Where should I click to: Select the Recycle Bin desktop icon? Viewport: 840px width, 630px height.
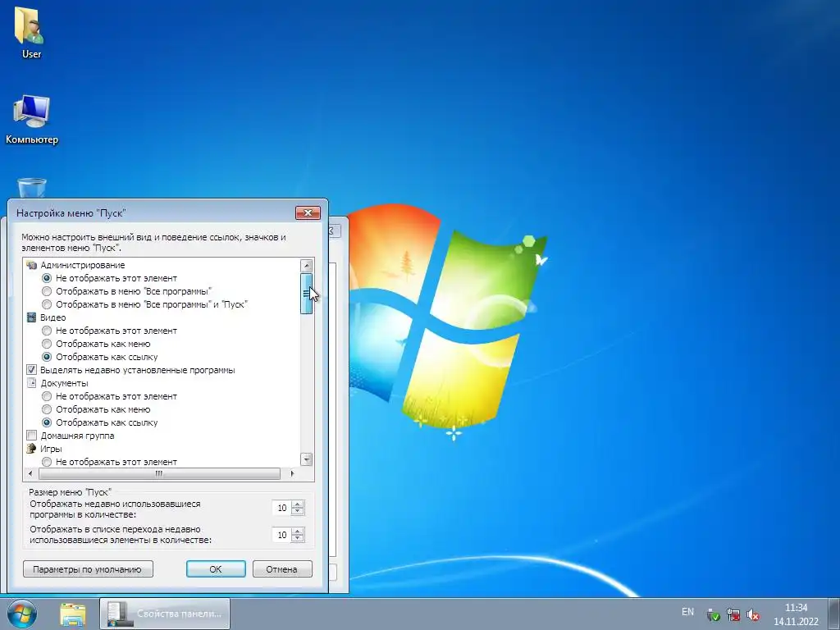coord(32,188)
